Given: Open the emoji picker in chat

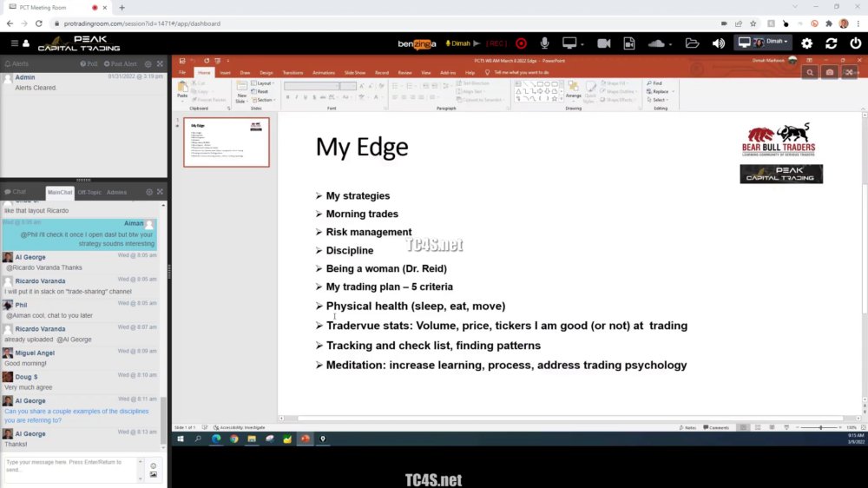Looking at the screenshot, I should coord(154,465).
